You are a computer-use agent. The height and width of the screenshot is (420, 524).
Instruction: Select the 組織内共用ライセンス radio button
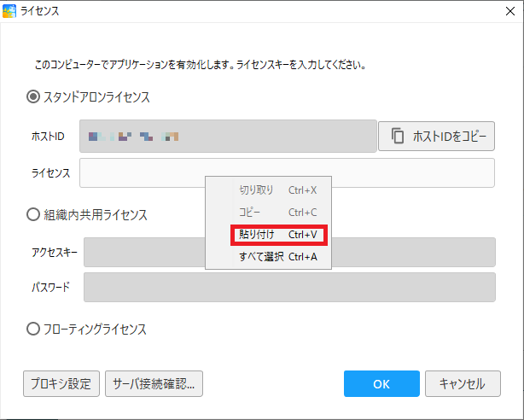point(33,214)
